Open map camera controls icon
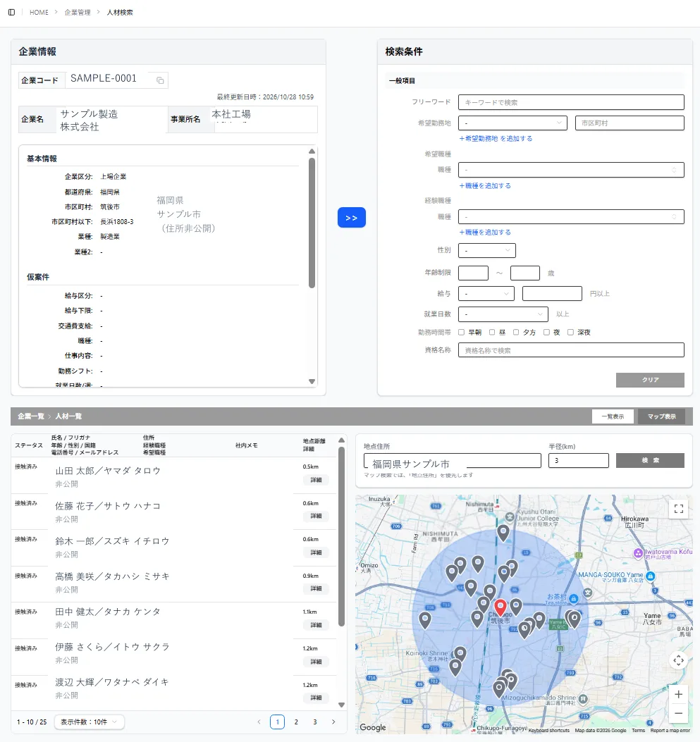Screen dimensions: 700x742 pos(678,660)
